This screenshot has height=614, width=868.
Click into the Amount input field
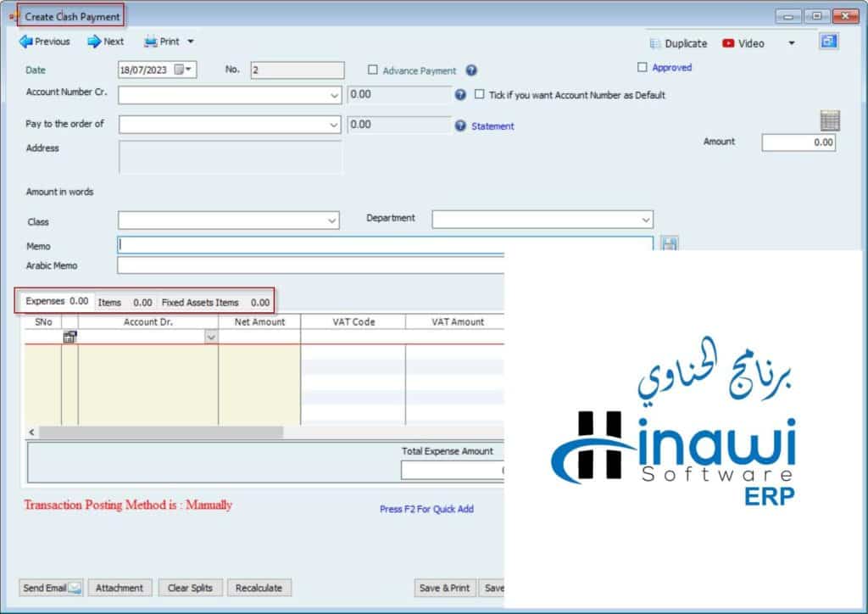coord(798,142)
